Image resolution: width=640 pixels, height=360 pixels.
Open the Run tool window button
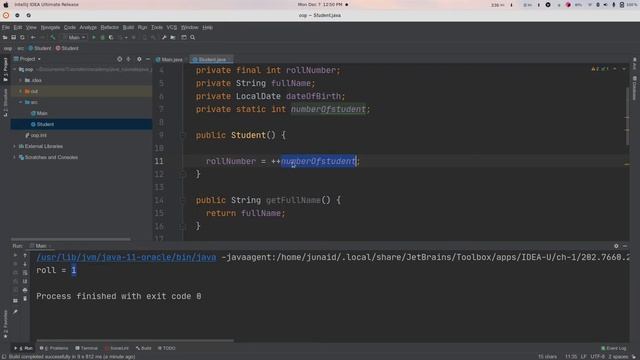pos(23,348)
